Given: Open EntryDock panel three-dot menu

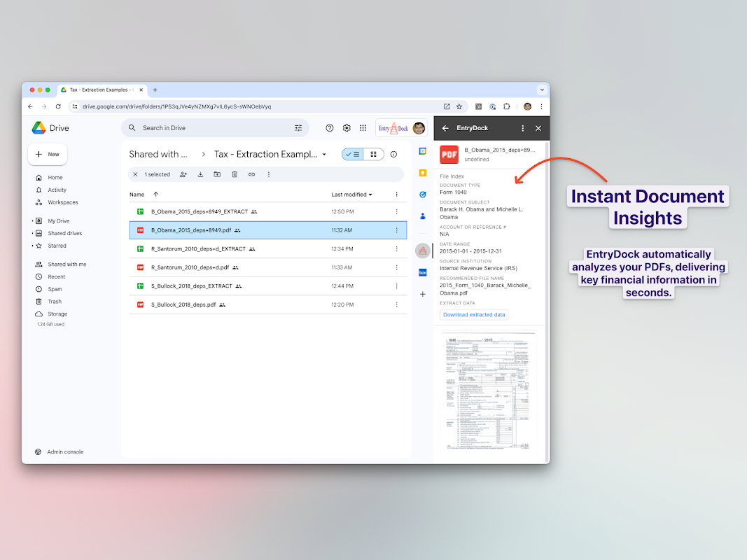Looking at the screenshot, I should [x=522, y=128].
